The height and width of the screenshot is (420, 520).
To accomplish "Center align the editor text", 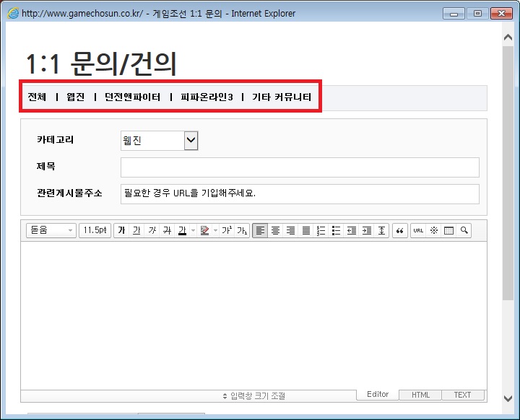I will [x=275, y=231].
